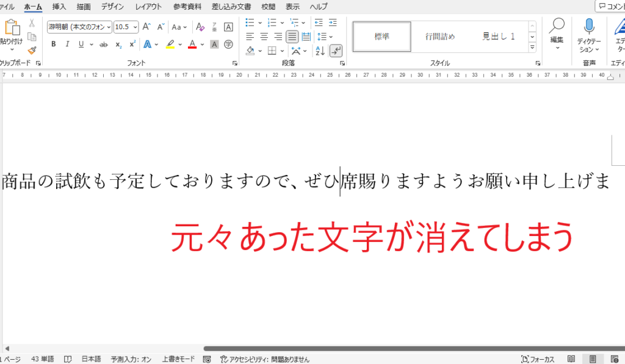625x364 pixels.
Task: Click the Copy icon
Action: pos(32,37)
